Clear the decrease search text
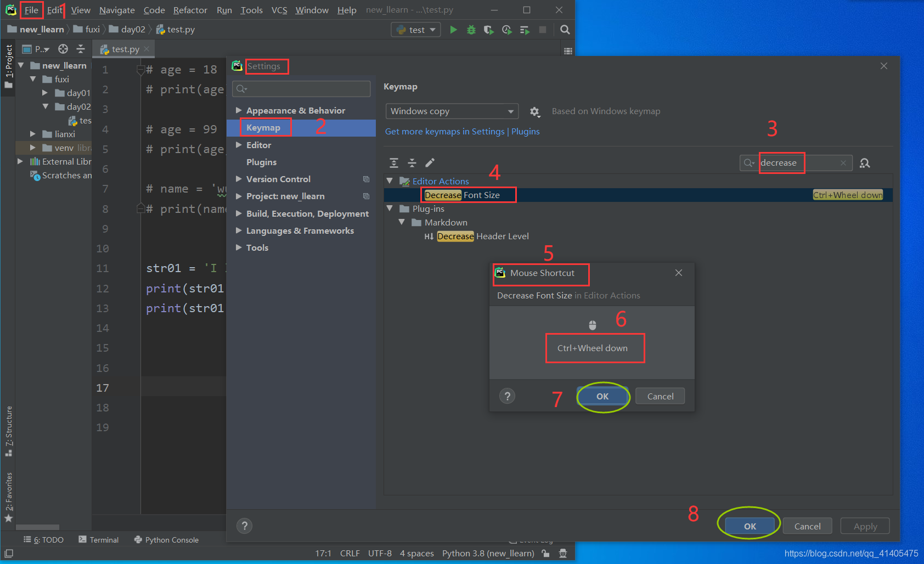Image resolution: width=924 pixels, height=564 pixels. pos(843,163)
